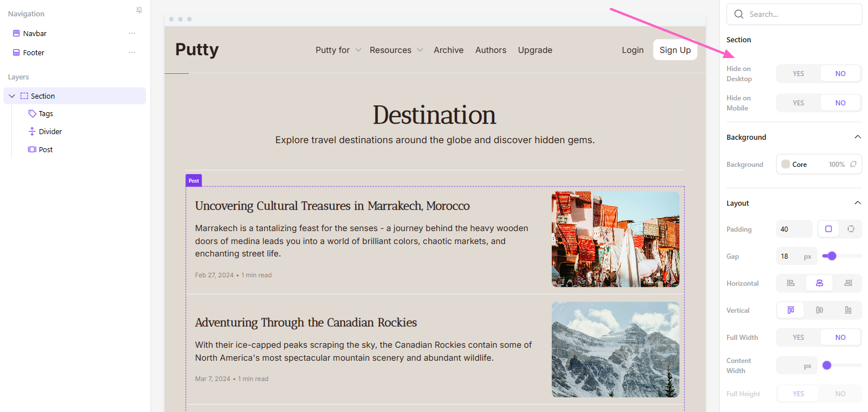Set Hide on Desktop to YES

[798, 74]
